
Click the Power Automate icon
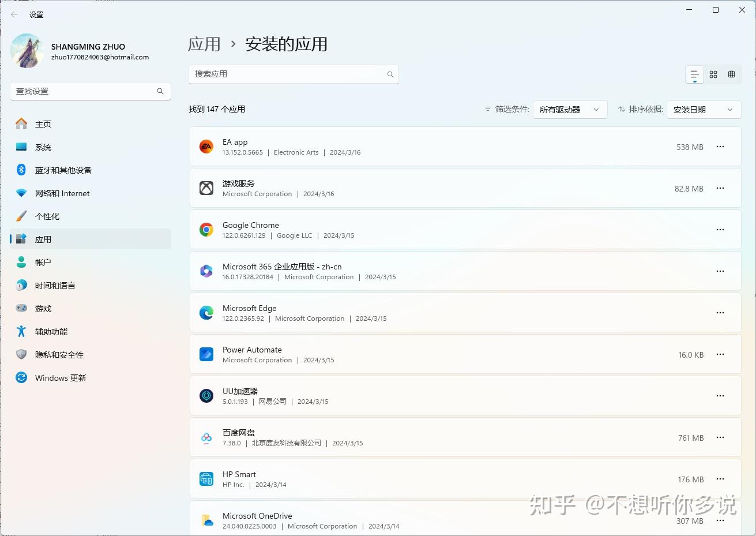(x=206, y=354)
